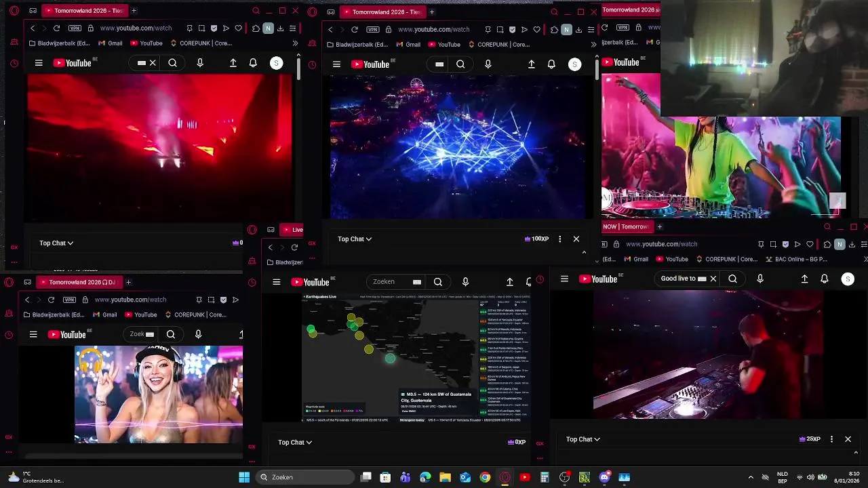Click YouTube logo in bottom-right window
Image resolution: width=868 pixels, height=488 pixels.
598,279
